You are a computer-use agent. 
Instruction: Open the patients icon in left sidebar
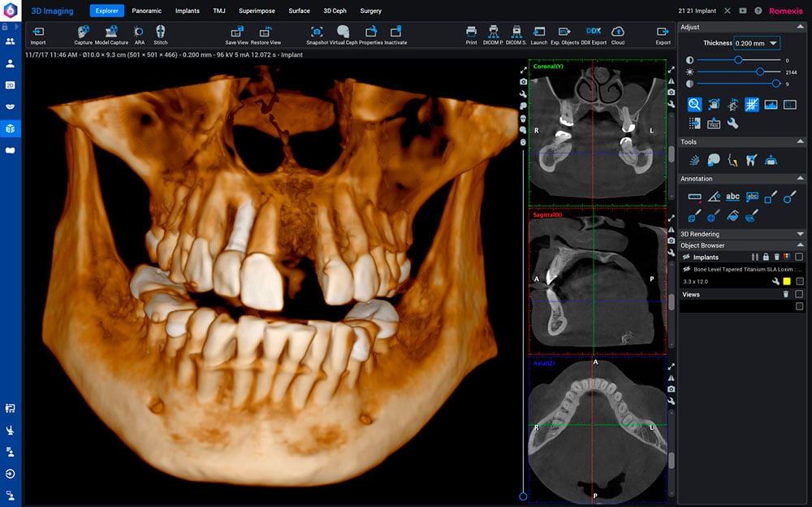(10, 41)
